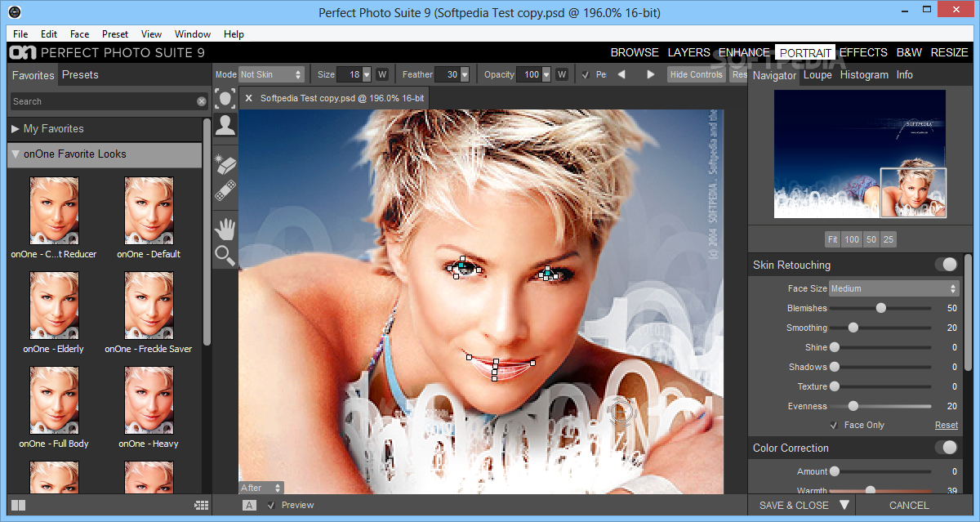980x522 pixels.
Task: Select the face selection tool
Action: pyautogui.click(x=225, y=99)
